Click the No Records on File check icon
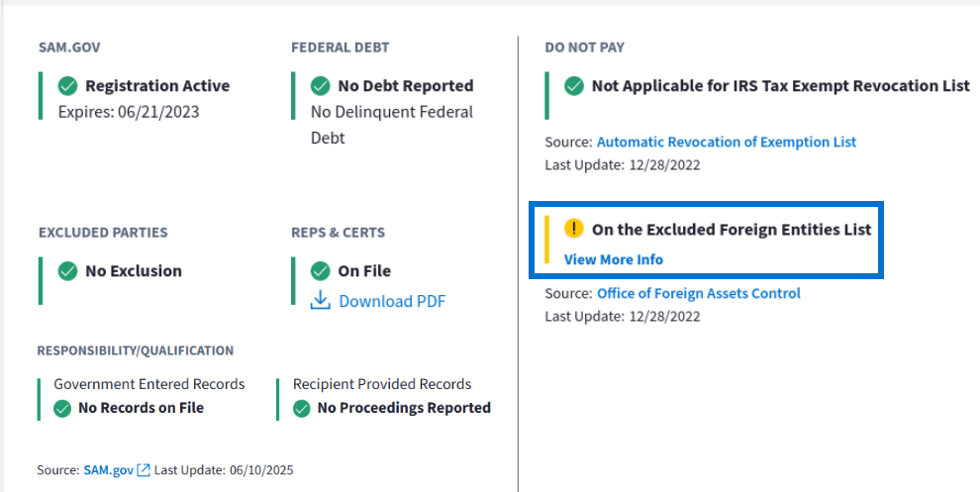The image size is (980, 492). [62, 408]
